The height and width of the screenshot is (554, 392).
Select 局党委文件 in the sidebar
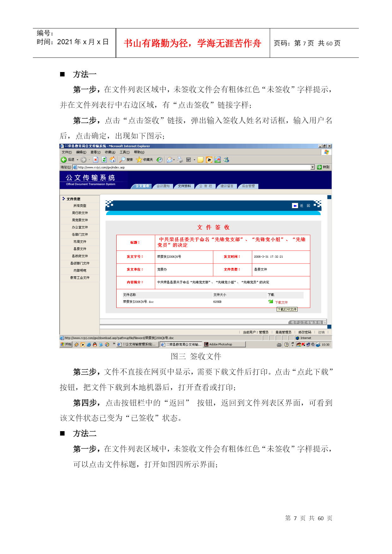click(80, 220)
